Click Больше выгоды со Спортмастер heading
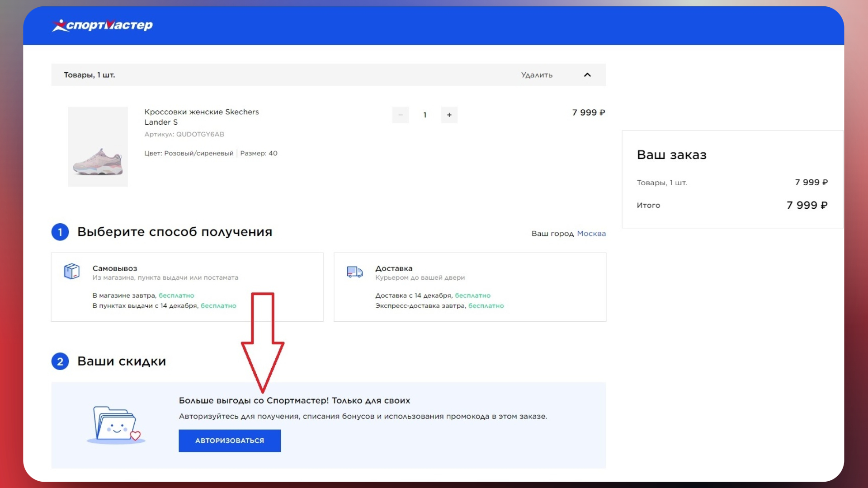 [x=294, y=401]
